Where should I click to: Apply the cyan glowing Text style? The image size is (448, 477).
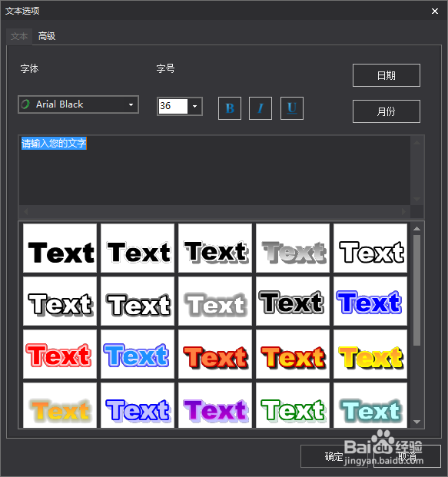pyautogui.click(x=370, y=406)
